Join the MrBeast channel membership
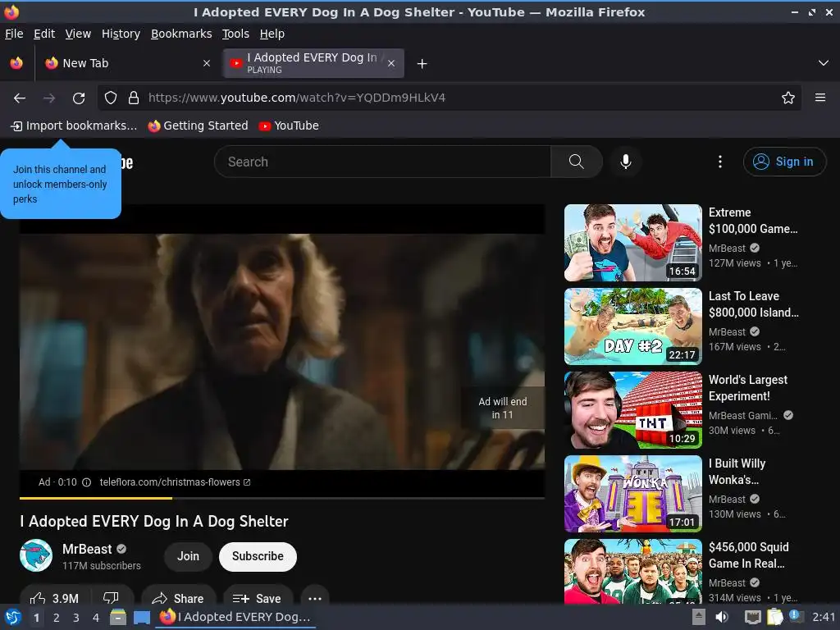Screen dimensions: 840x630 click(188, 557)
